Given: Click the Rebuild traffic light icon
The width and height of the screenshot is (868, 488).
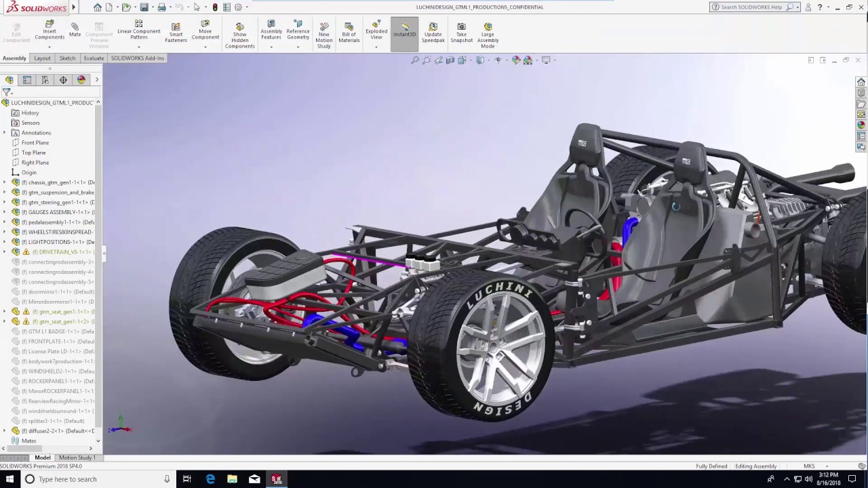Looking at the screenshot, I should (x=215, y=7).
